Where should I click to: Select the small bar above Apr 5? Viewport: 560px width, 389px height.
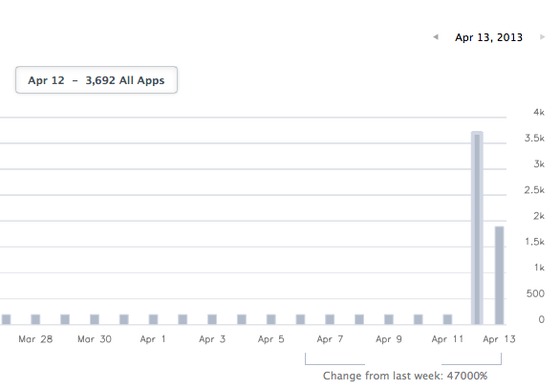[x=271, y=319]
